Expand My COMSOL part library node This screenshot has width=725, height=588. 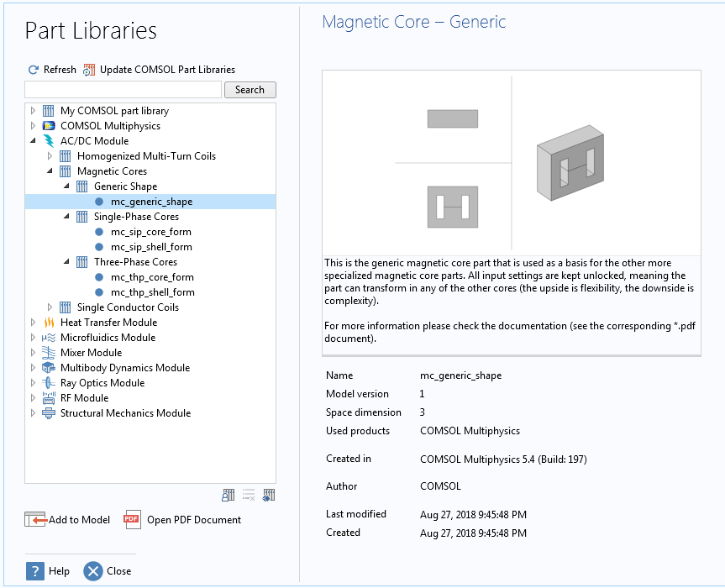33,111
